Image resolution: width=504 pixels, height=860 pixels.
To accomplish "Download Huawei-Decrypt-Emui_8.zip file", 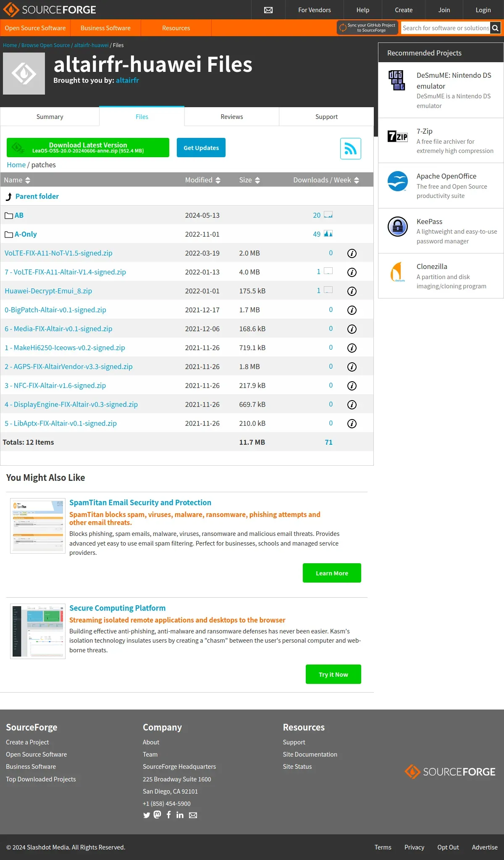I will point(48,291).
